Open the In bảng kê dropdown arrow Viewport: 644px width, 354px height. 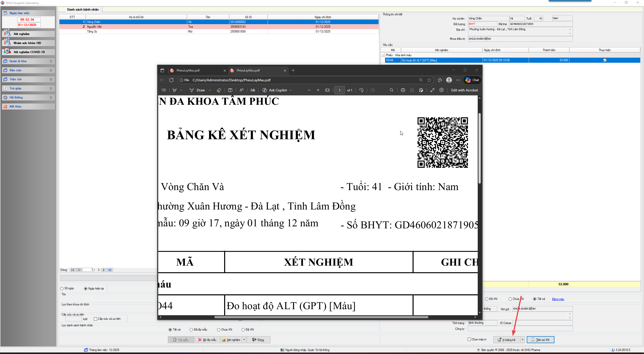pos(522,340)
